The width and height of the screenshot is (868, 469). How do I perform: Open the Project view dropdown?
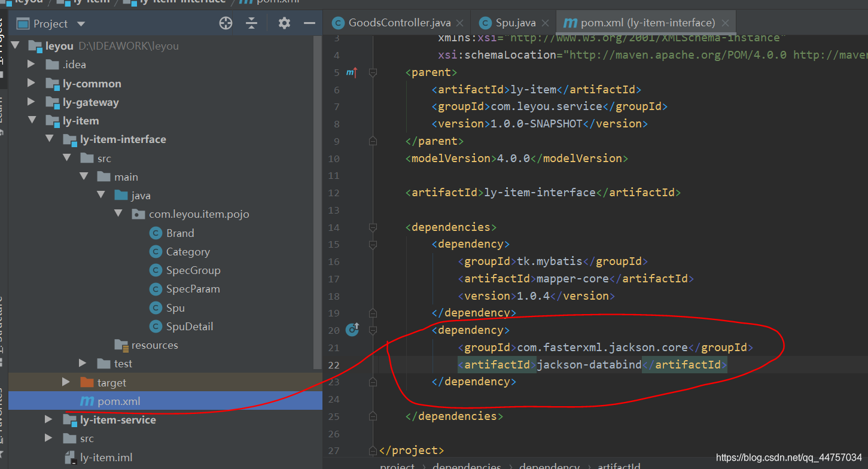[x=81, y=24]
